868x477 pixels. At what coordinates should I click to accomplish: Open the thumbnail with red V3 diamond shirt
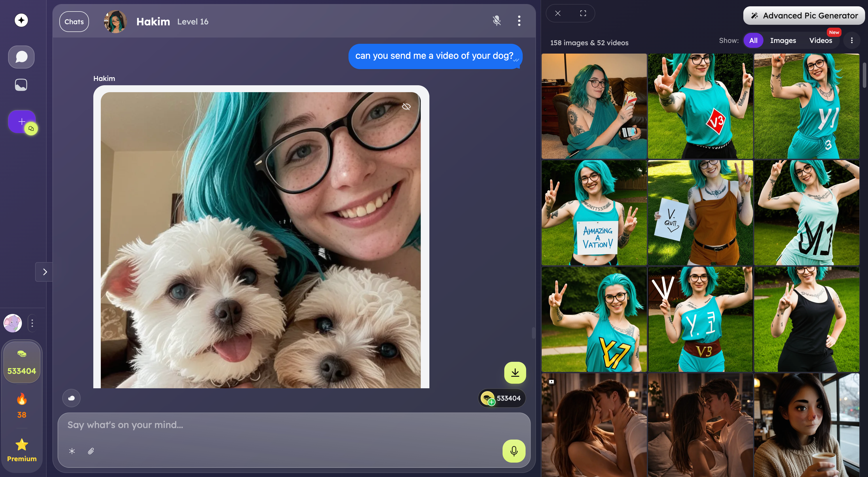pos(700,106)
